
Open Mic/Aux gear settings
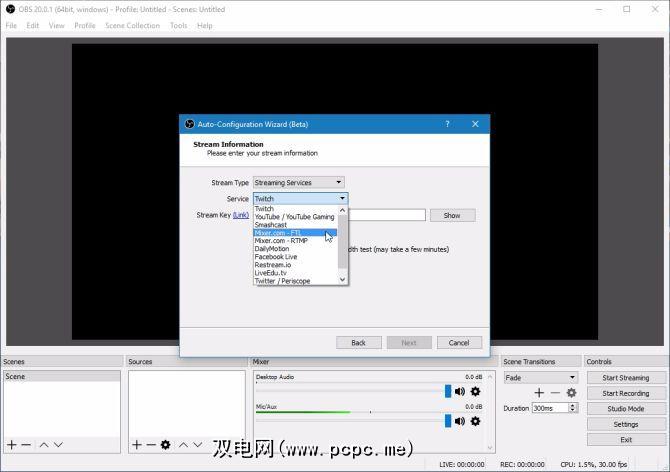475,421
